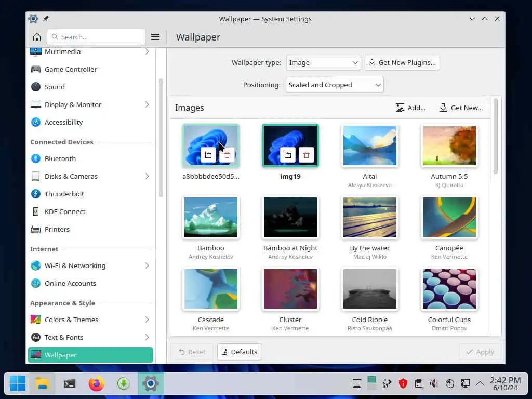Screen dimensions: 532x399
Task: Expand Display & Monitor submenu
Action: pos(147,104)
